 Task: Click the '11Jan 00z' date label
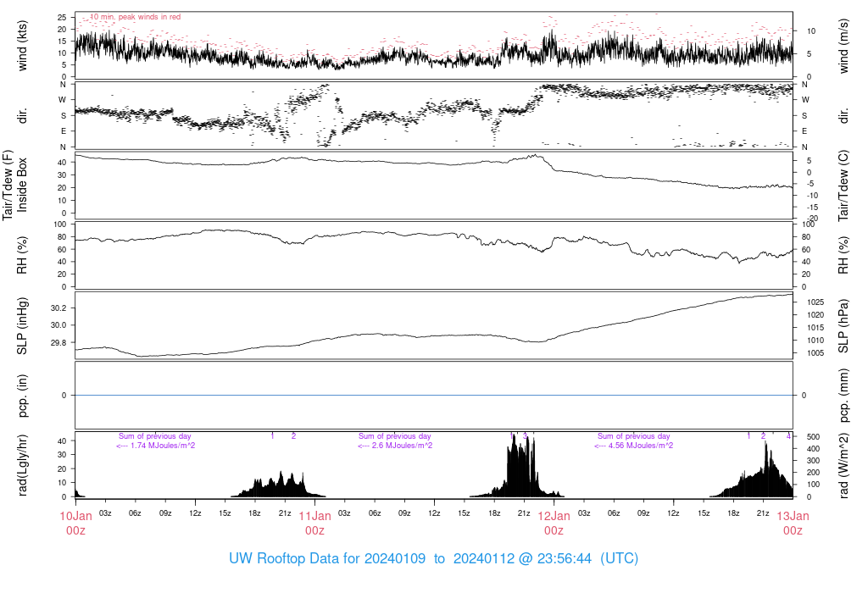click(x=315, y=524)
